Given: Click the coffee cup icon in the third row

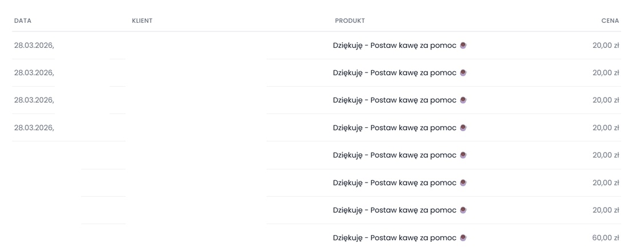Looking at the screenshot, I should (x=463, y=100).
